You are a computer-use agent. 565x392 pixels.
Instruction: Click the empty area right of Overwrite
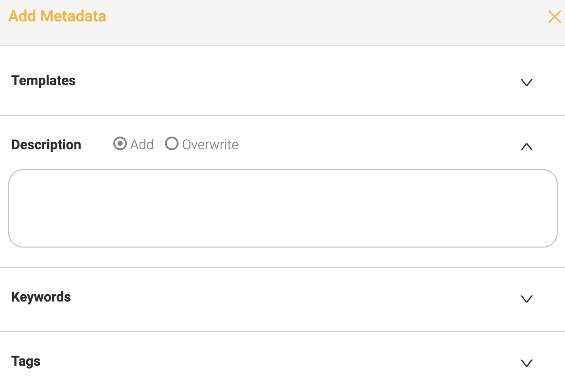tap(378, 144)
